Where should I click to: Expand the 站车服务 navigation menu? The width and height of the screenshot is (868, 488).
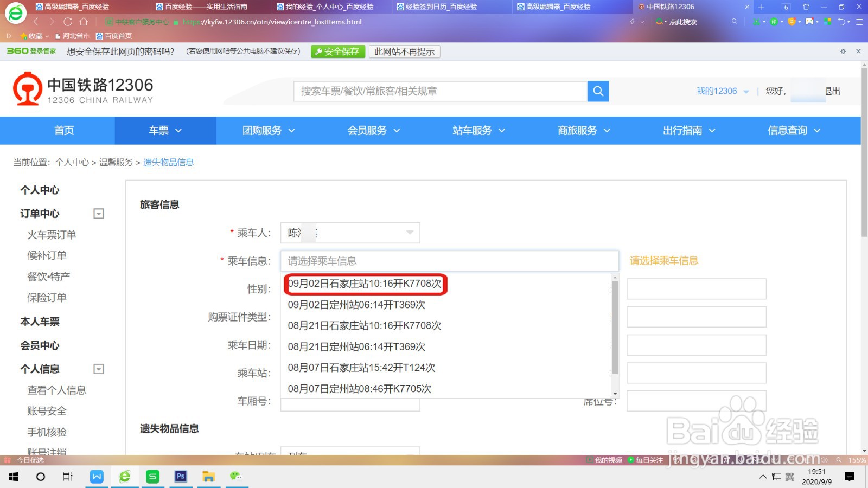[479, 131]
